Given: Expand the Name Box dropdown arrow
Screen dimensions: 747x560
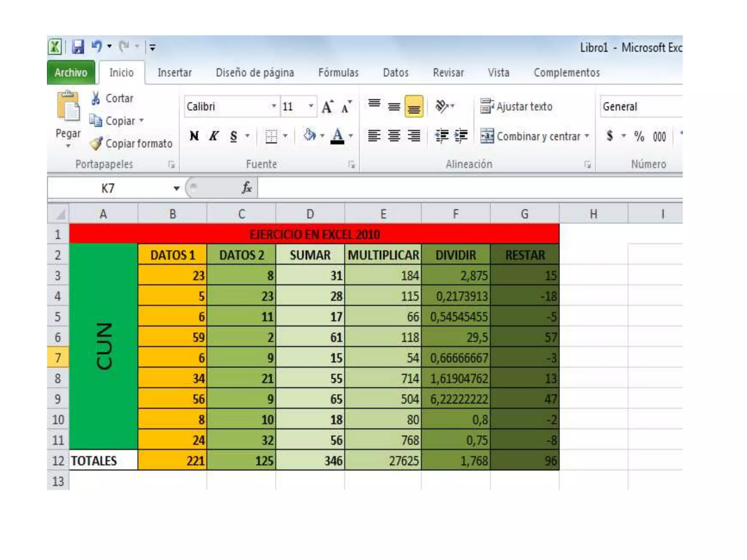Looking at the screenshot, I should click(x=177, y=188).
